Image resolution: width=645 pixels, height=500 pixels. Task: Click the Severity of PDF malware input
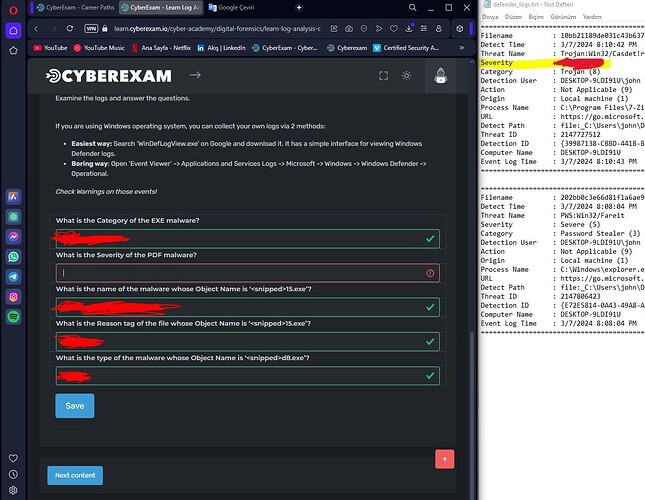point(247,272)
